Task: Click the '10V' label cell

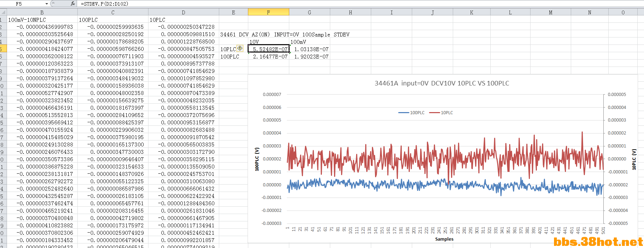Action: tap(269, 42)
